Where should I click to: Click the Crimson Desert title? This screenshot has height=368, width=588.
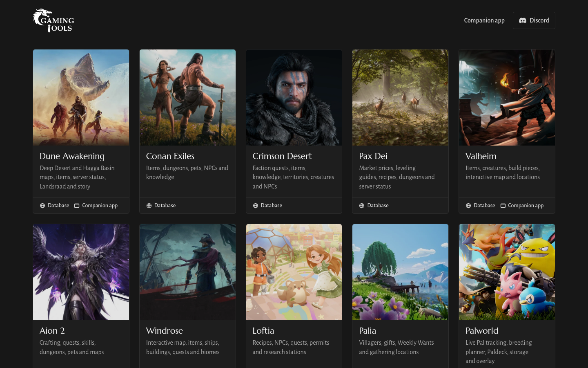point(282,156)
